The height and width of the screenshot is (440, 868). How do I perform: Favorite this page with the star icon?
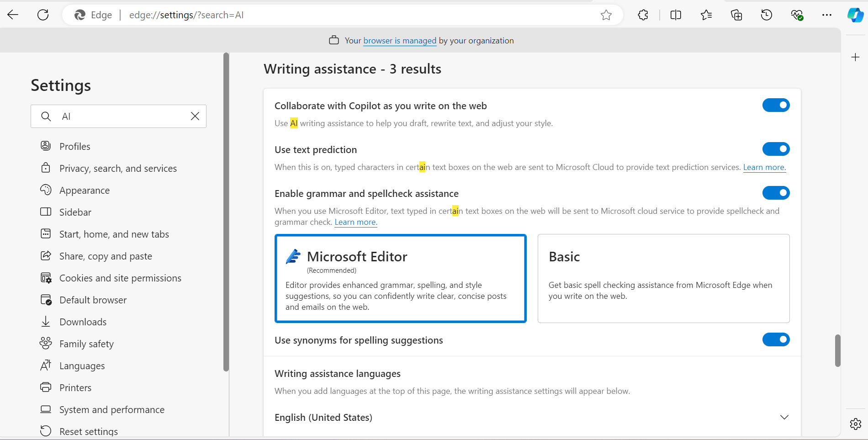(x=606, y=15)
